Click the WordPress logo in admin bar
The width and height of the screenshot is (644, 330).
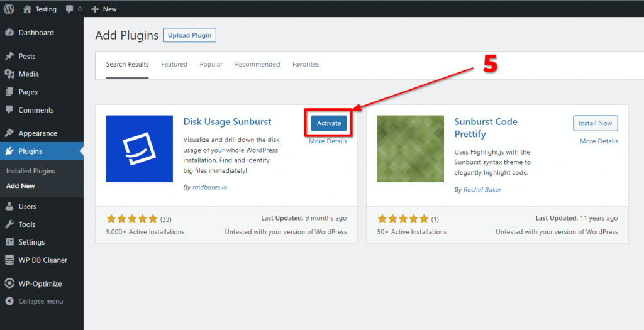coord(9,9)
